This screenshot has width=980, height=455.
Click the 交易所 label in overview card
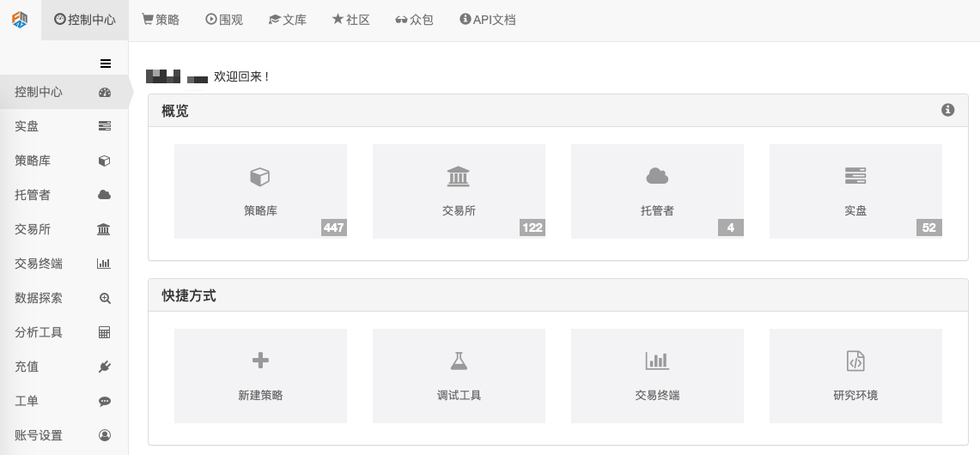coord(459,211)
